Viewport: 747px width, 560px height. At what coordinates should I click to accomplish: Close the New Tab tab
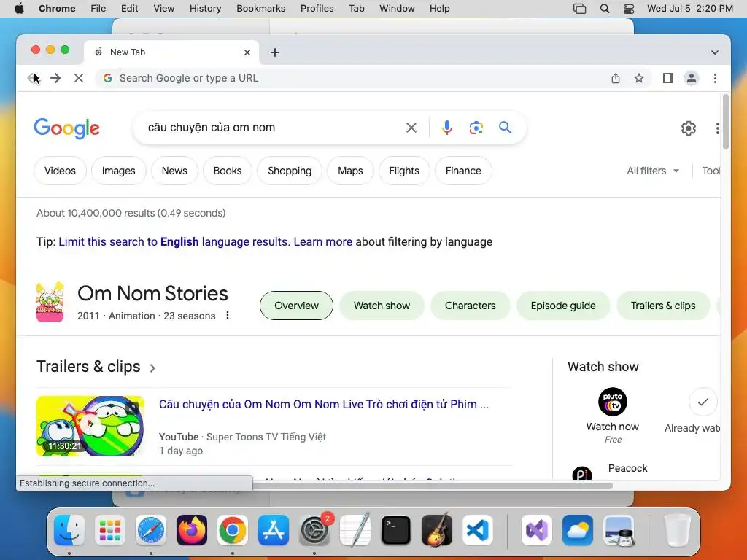tap(247, 52)
